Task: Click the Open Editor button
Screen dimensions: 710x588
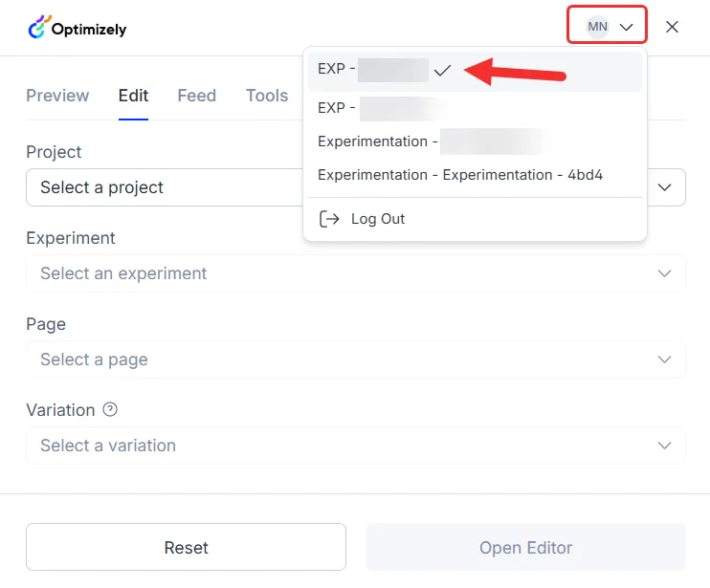Action: (525, 547)
